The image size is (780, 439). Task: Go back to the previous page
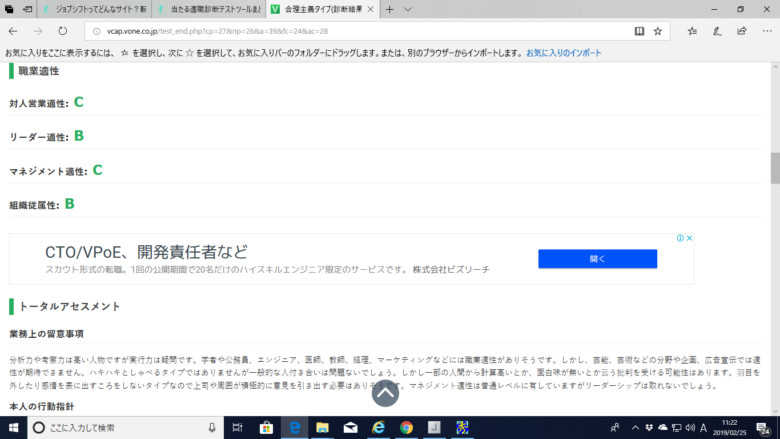tap(13, 31)
